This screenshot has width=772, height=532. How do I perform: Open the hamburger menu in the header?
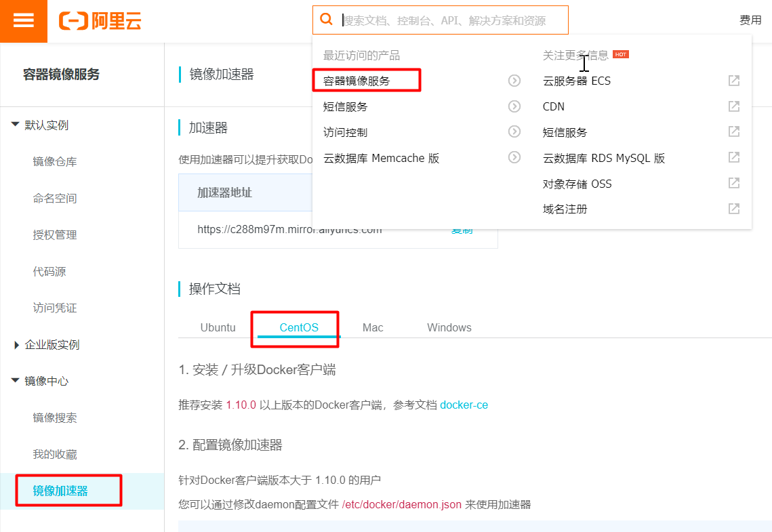[x=24, y=20]
